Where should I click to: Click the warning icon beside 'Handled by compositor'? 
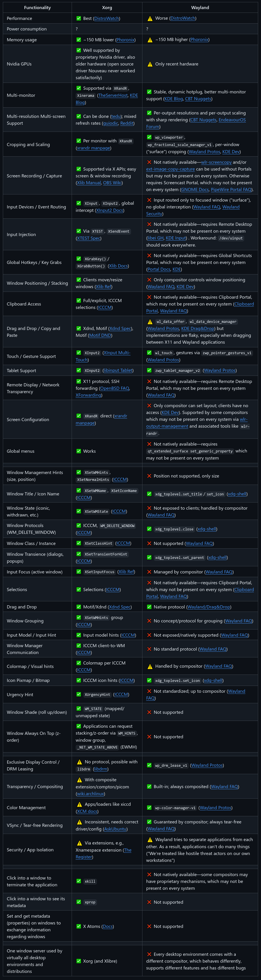point(150,667)
